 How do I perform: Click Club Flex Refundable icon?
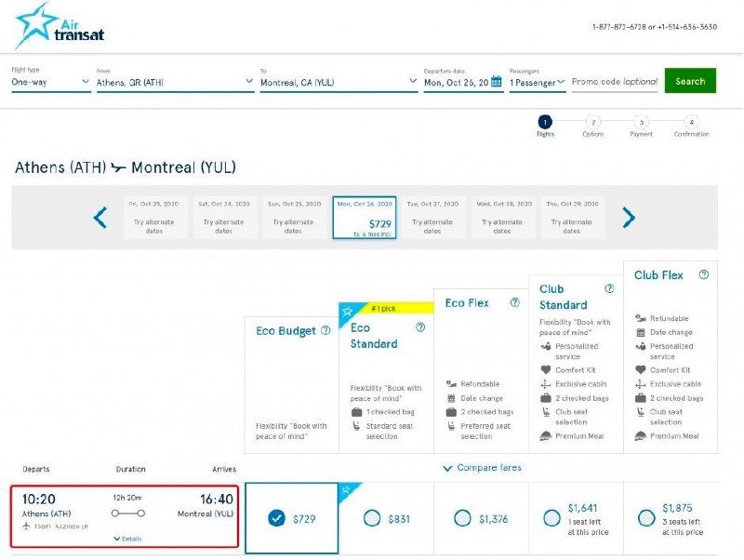[x=641, y=318]
